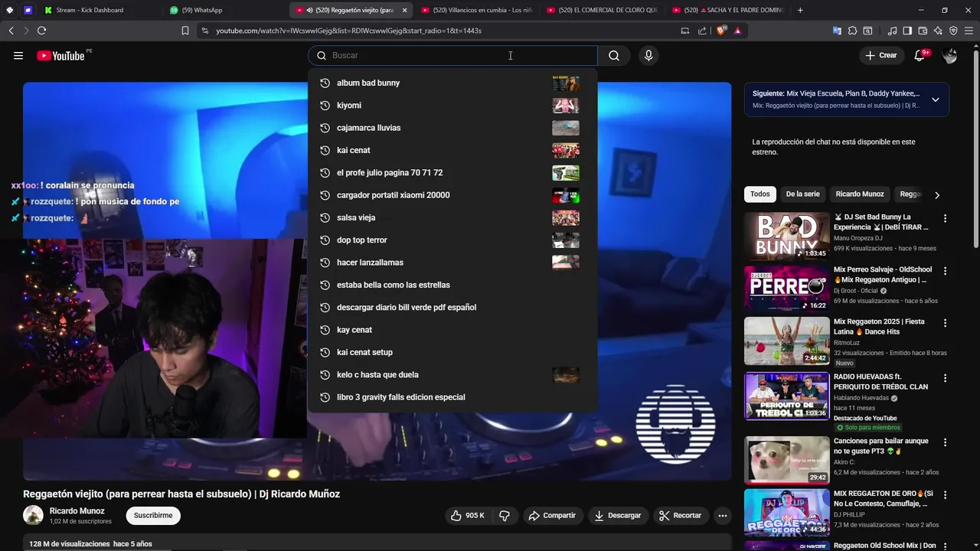980x551 pixels.
Task: Bookmark this page in address bar
Action: (185, 31)
